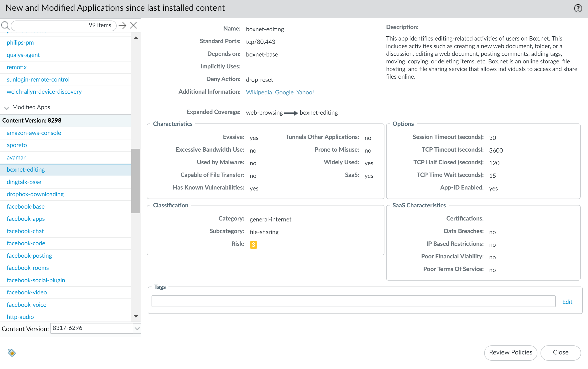The height and width of the screenshot is (369, 588).
Task: Click the application list scrollbar thumb
Action: coord(136,181)
